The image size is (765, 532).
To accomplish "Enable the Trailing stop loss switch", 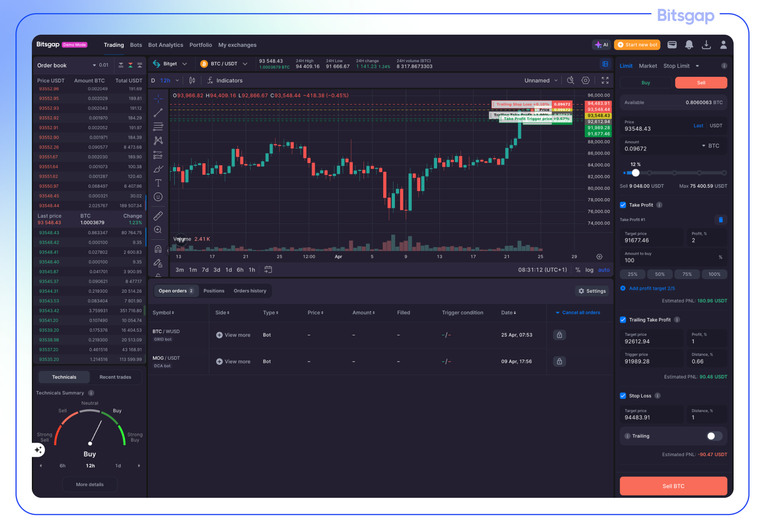I will click(714, 436).
